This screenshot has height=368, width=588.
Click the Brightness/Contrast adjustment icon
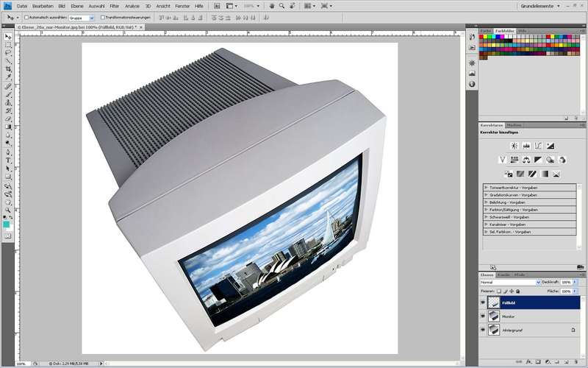[x=514, y=146]
